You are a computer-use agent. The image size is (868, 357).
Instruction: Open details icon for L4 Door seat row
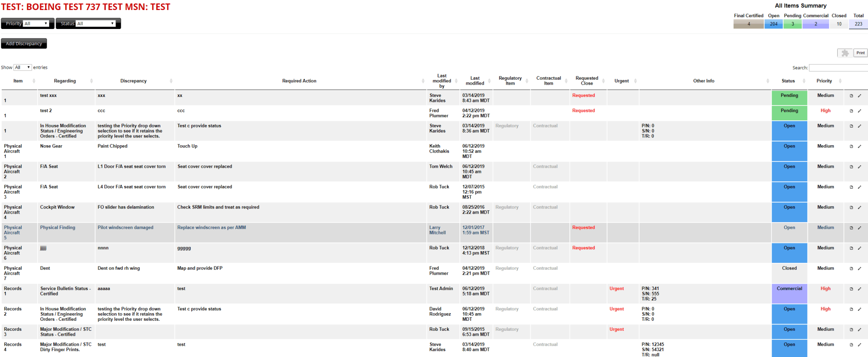[851, 187]
